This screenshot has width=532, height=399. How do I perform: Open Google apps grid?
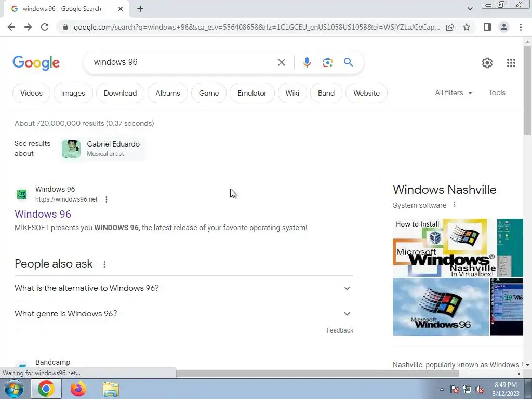(x=511, y=63)
